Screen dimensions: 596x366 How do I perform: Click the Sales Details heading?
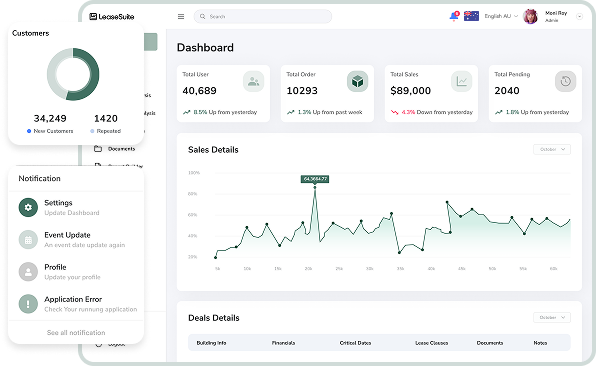[213, 150]
